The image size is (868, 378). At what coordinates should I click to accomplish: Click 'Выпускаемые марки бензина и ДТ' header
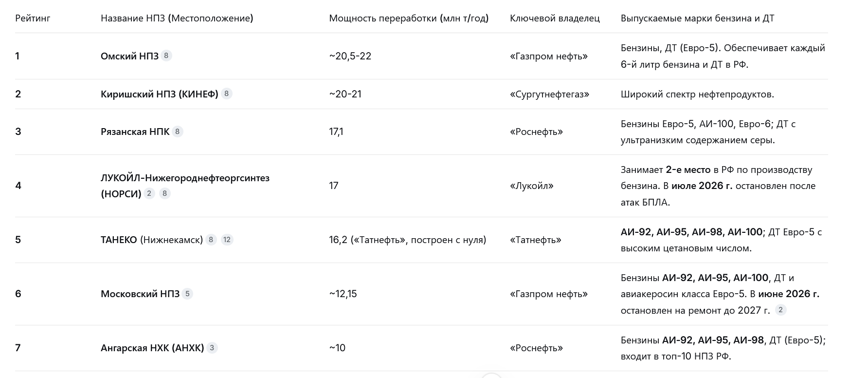697,19
